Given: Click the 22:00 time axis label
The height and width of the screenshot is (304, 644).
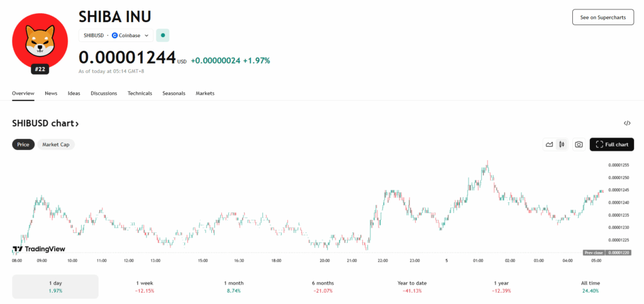Looking at the screenshot, I should (383, 261).
